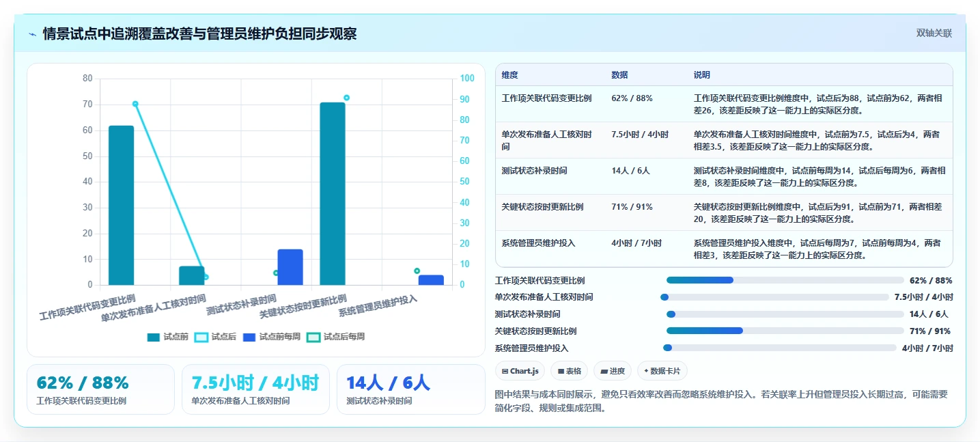Click the Chart.js chip
This screenshot has width=980, height=442.
pyautogui.click(x=520, y=371)
